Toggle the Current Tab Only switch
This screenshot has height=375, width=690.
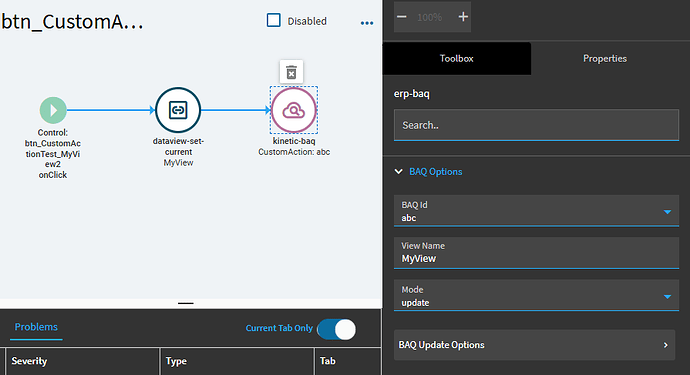[337, 329]
